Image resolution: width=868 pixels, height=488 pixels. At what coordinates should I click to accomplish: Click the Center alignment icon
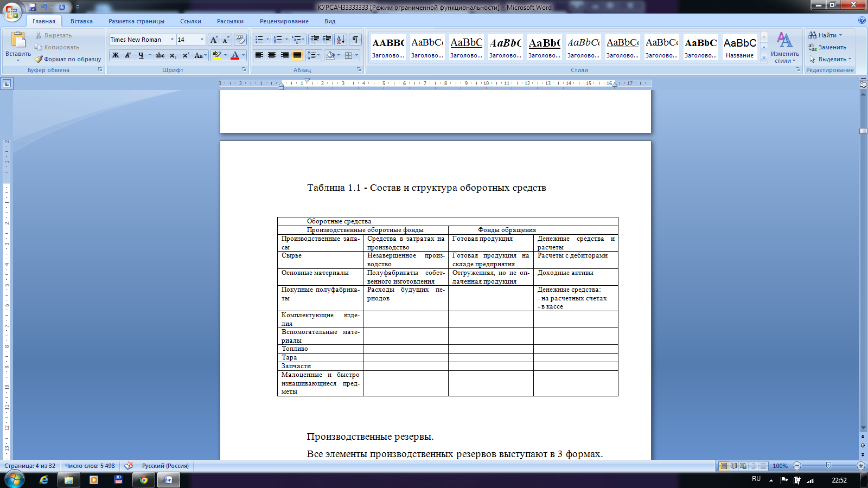click(x=272, y=55)
